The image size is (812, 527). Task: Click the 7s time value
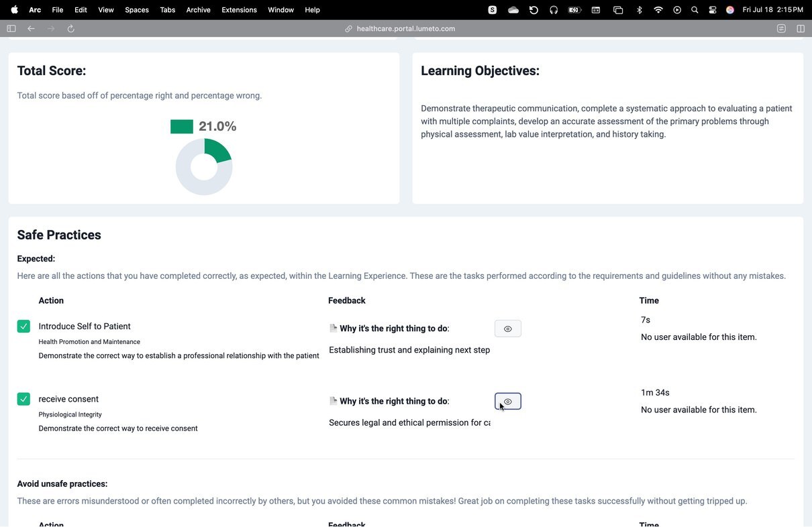(x=646, y=320)
